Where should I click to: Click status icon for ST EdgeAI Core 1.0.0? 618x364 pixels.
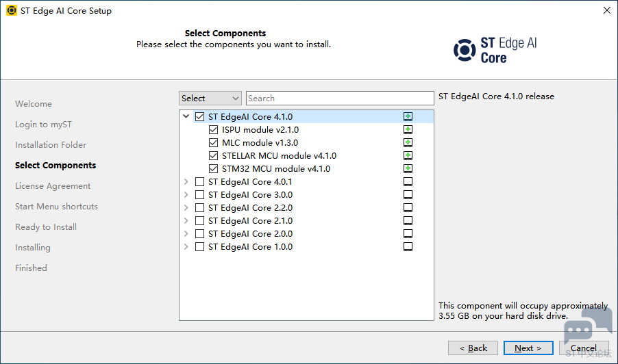tap(408, 247)
